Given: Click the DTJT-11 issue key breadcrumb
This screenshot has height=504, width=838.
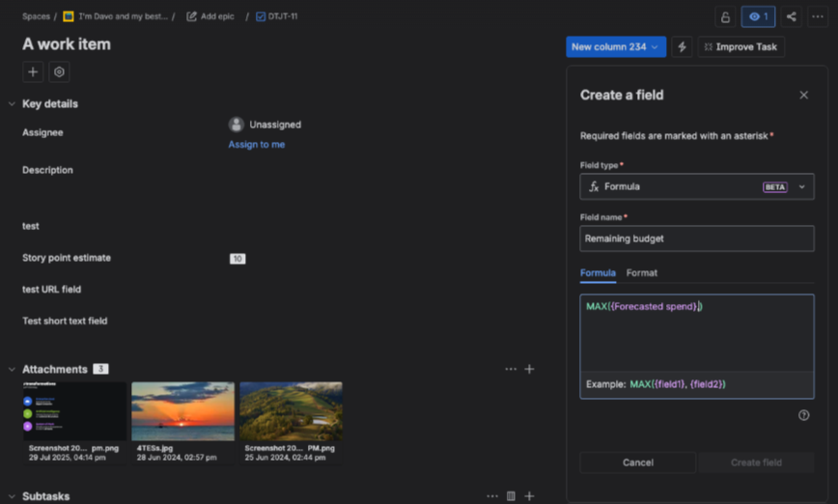Looking at the screenshot, I should (277, 16).
